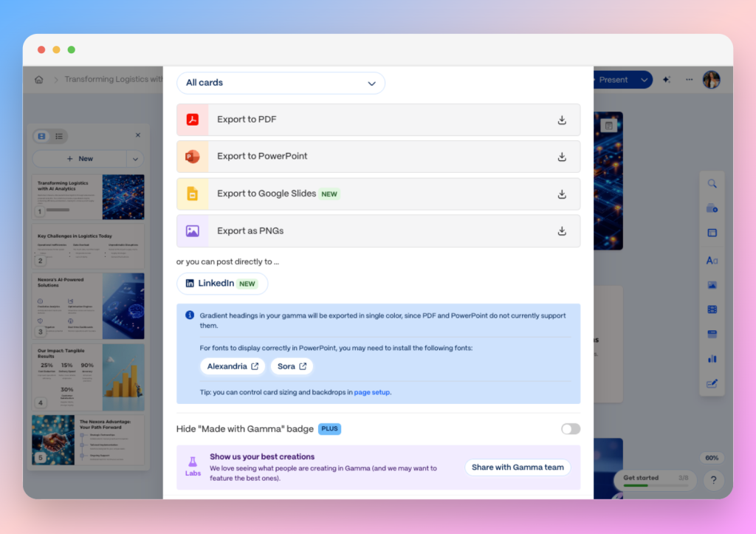Open the card templates icon in right sidebar

click(x=712, y=208)
